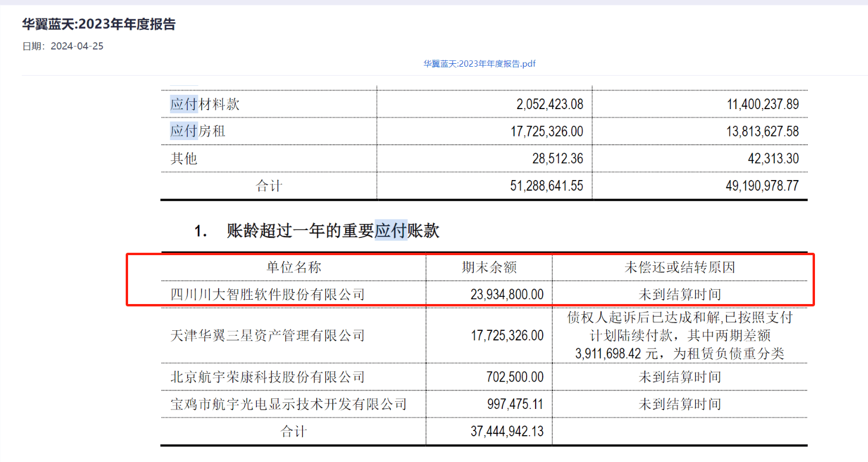Select company 北京航宇荣康科技股份有限公司
The image size is (868, 462).
[267, 377]
